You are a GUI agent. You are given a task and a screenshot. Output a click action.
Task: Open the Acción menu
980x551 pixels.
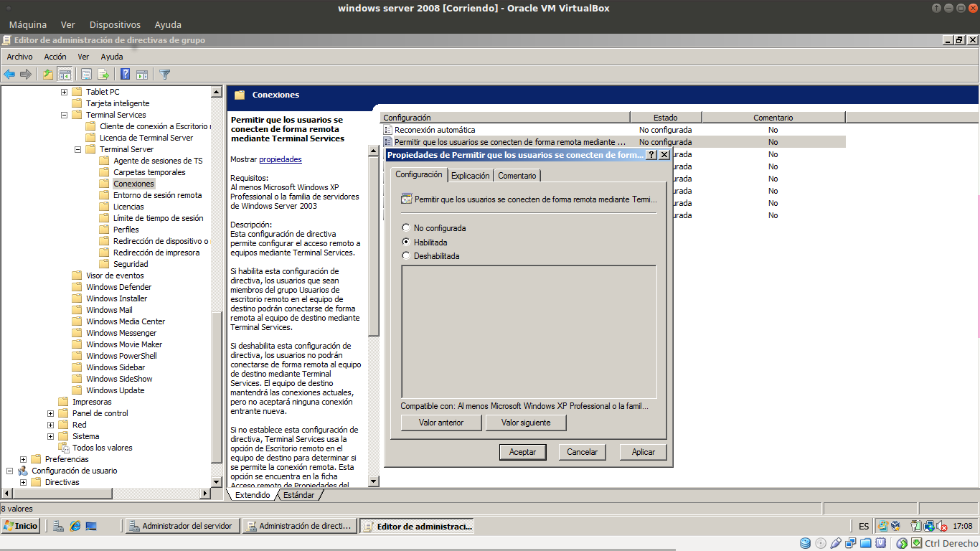[x=55, y=57]
